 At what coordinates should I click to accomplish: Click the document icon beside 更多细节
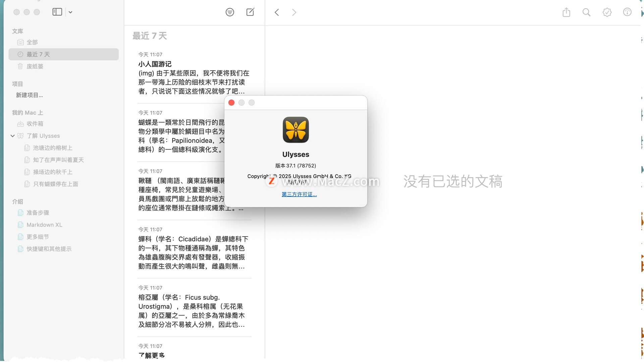tap(20, 237)
